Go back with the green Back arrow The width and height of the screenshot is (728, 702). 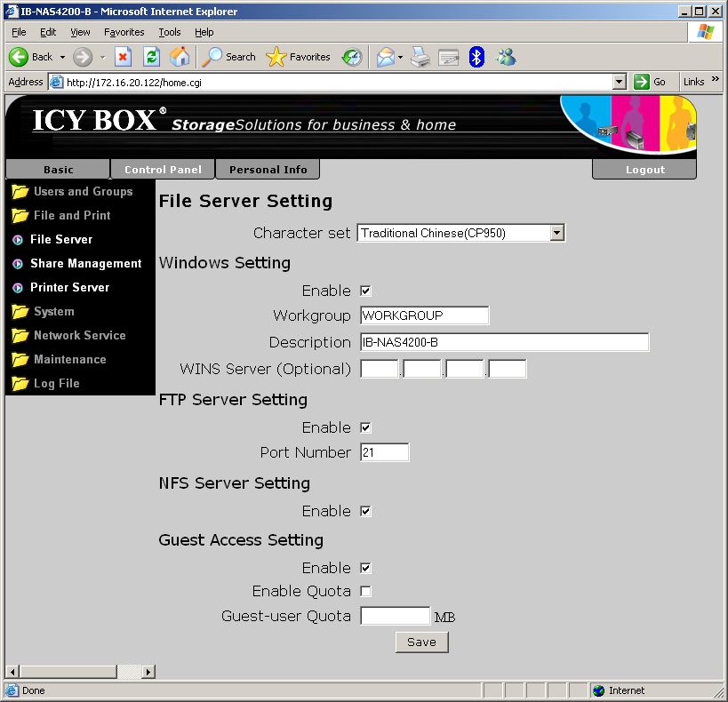point(19,57)
